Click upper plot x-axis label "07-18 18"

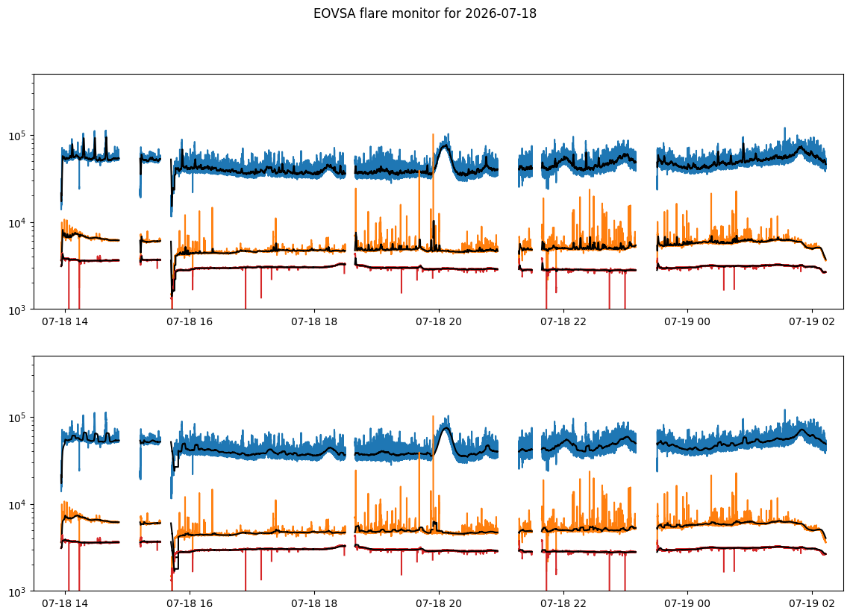pos(314,321)
